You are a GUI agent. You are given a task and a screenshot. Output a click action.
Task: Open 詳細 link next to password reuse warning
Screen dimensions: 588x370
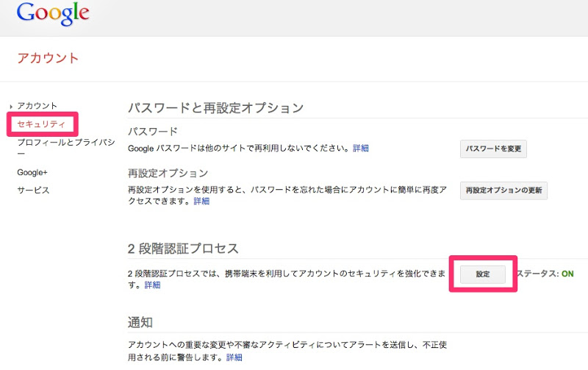pyautogui.click(x=361, y=149)
